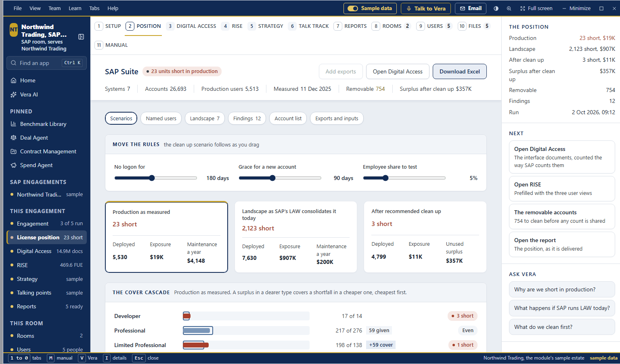Viewport: 620px width, 364px height.
Task: Click the Northwind NT logo badge
Action: point(14,30)
